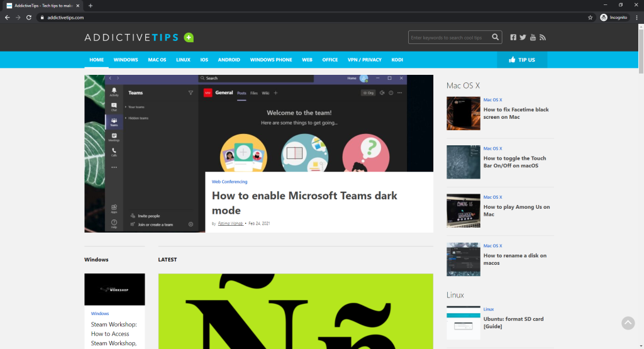Open the ANDROID nav item

click(229, 60)
